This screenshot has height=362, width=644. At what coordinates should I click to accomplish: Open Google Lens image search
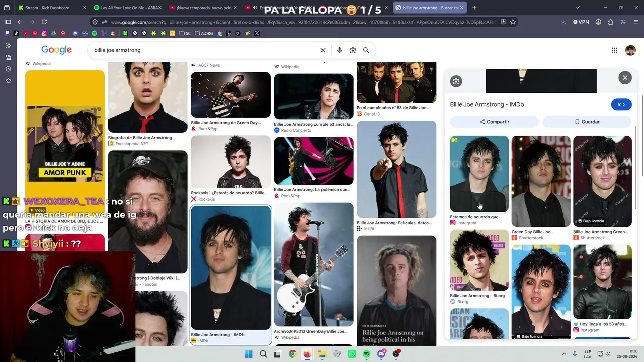coord(353,50)
